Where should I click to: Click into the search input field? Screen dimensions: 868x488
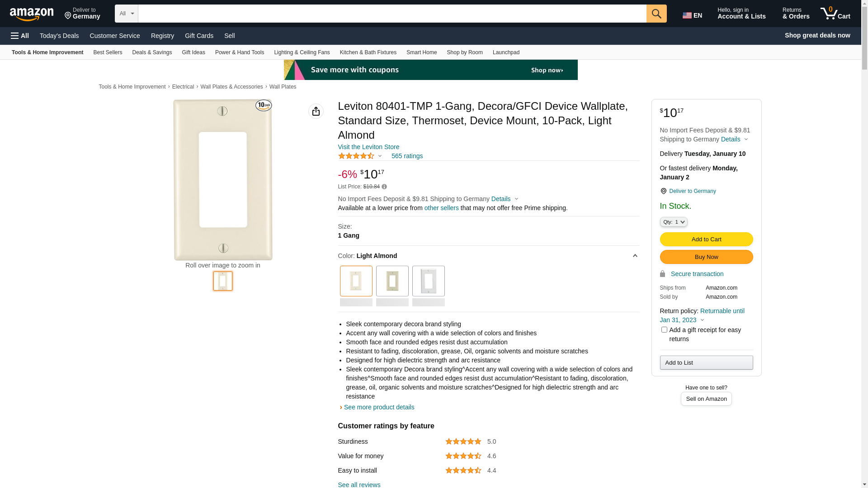(x=392, y=14)
